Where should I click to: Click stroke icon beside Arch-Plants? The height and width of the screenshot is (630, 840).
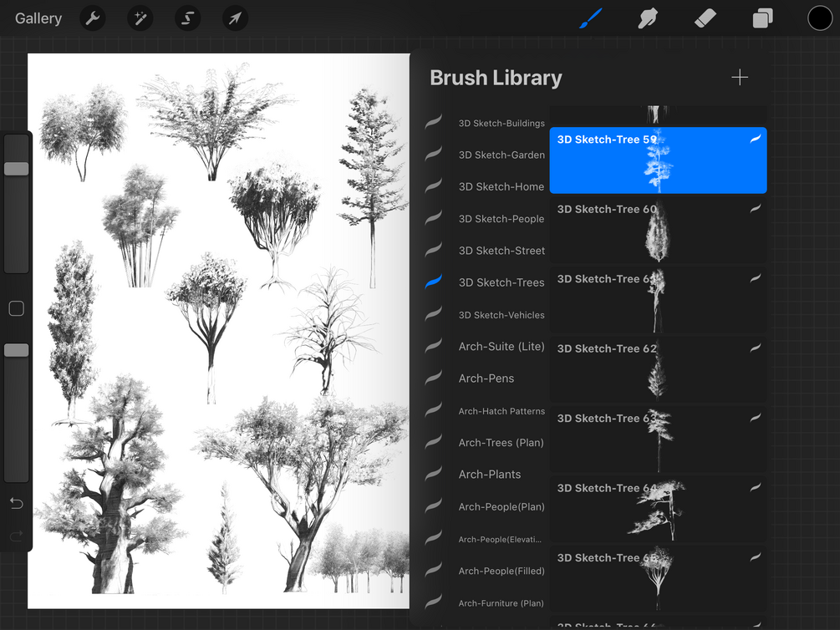coord(434,474)
